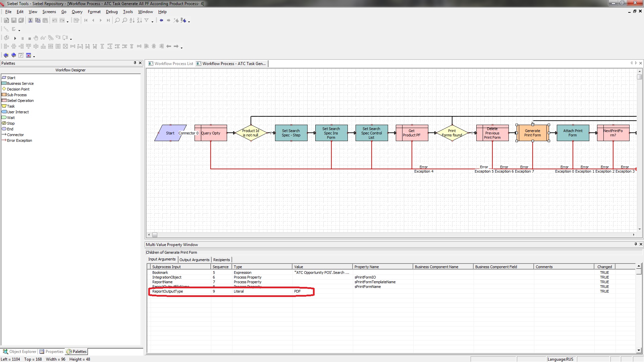Screen dimensions: 644x362
Task: Pin the Palettes pane with pushpin
Action: click(x=135, y=63)
